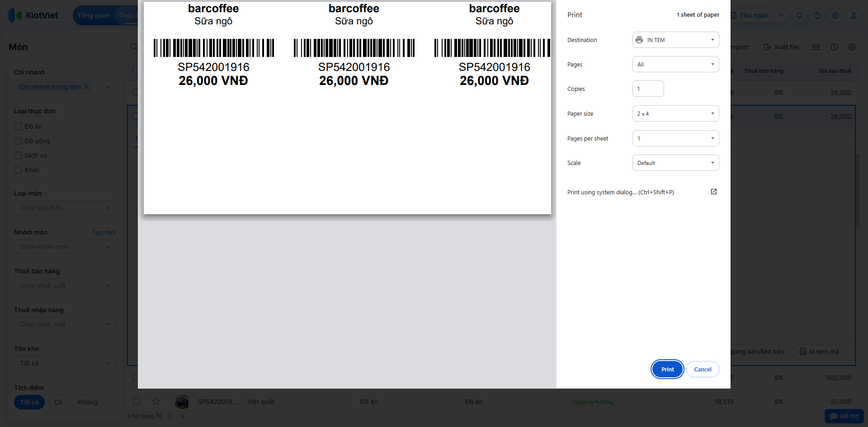This screenshot has height=427, width=868.
Task: Click the Copies input field
Action: tap(648, 89)
